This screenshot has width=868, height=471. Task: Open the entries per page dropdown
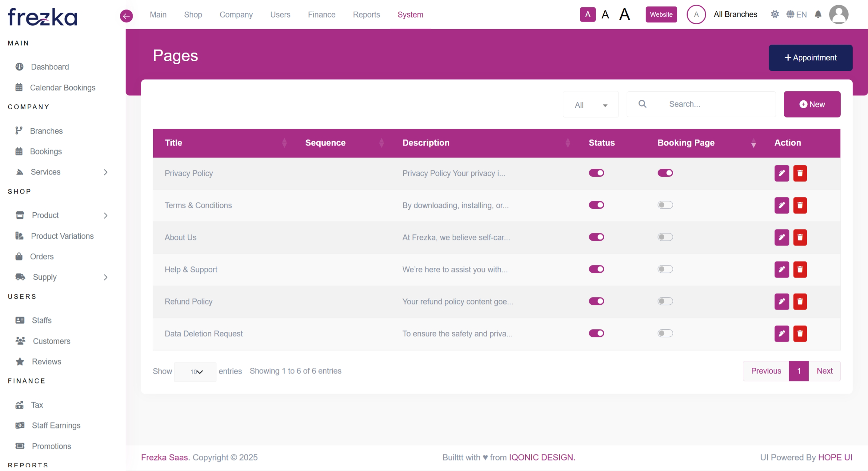[195, 372]
